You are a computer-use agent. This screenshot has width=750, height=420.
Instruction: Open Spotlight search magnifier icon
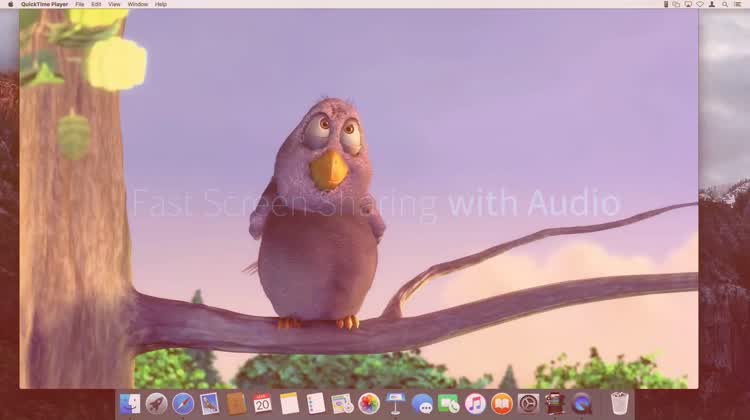[725, 4]
